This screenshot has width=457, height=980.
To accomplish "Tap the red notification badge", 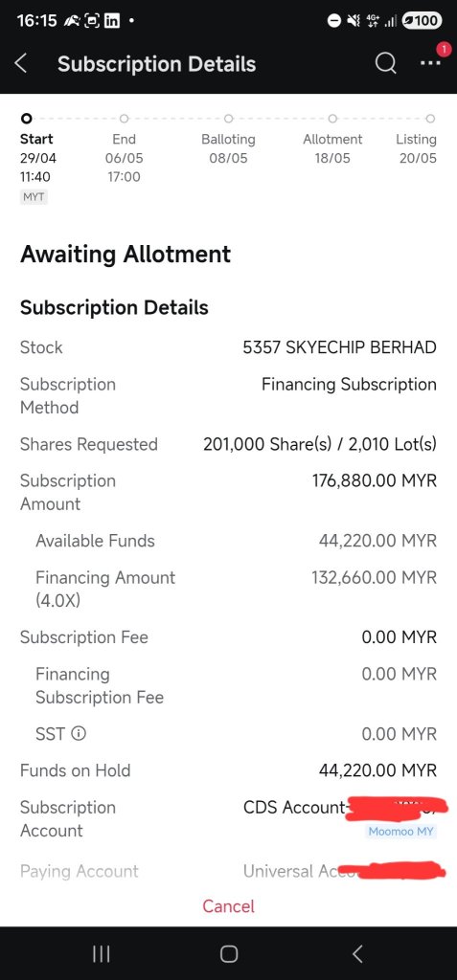I will point(444,50).
